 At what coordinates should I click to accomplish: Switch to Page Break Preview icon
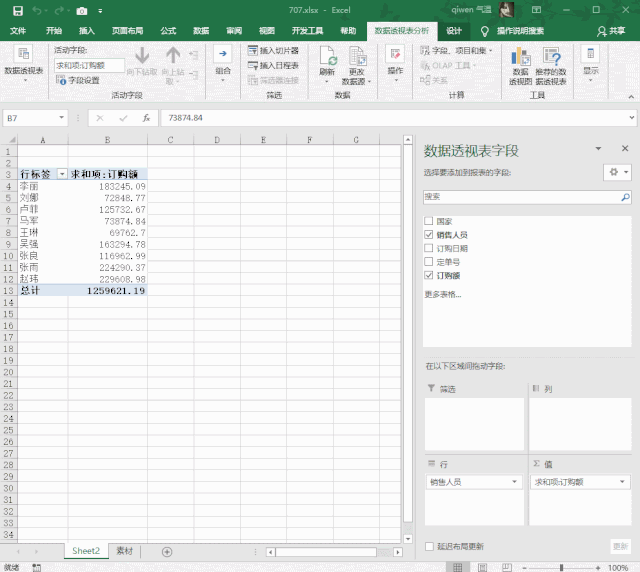click(507, 567)
